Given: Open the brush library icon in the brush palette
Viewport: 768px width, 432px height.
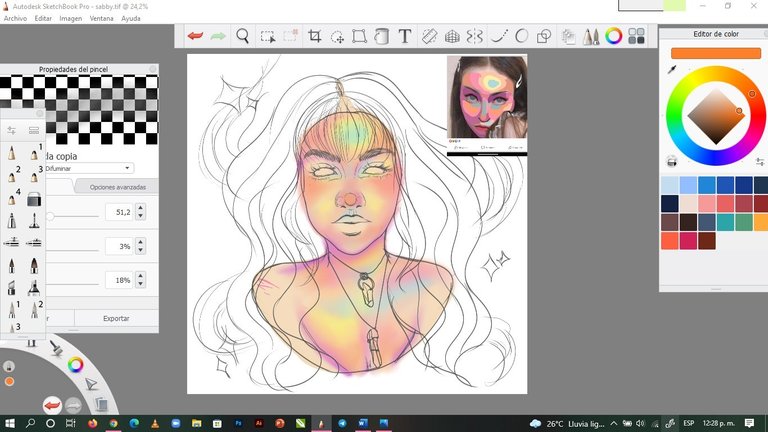Looking at the screenshot, I should [34, 130].
